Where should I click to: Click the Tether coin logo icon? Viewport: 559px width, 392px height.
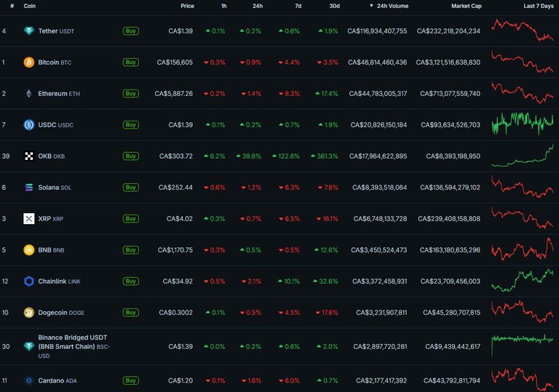click(29, 31)
